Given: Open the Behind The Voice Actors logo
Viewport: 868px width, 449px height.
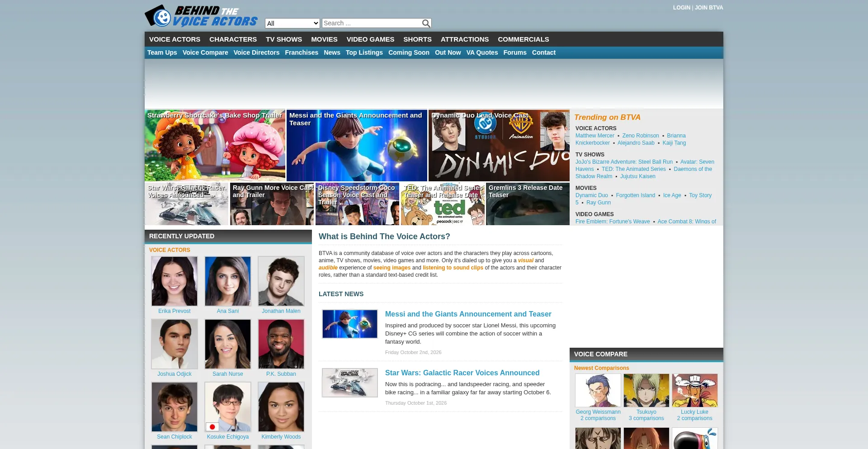Looking at the screenshot, I should click(201, 16).
